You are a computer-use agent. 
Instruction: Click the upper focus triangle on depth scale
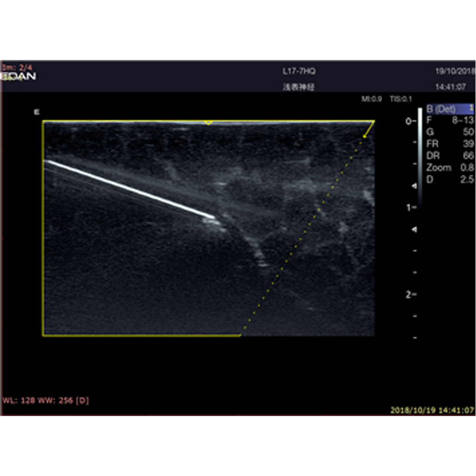coord(414,186)
